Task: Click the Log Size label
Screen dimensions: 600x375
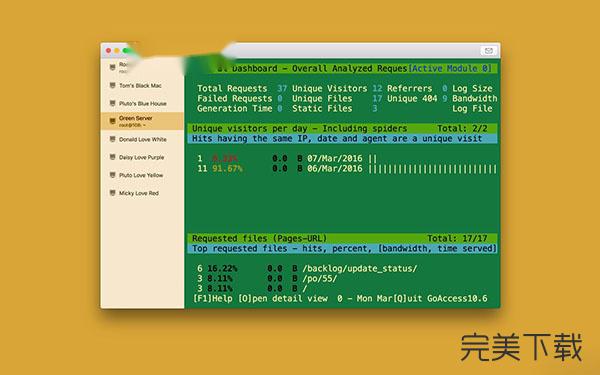Action: click(x=472, y=88)
